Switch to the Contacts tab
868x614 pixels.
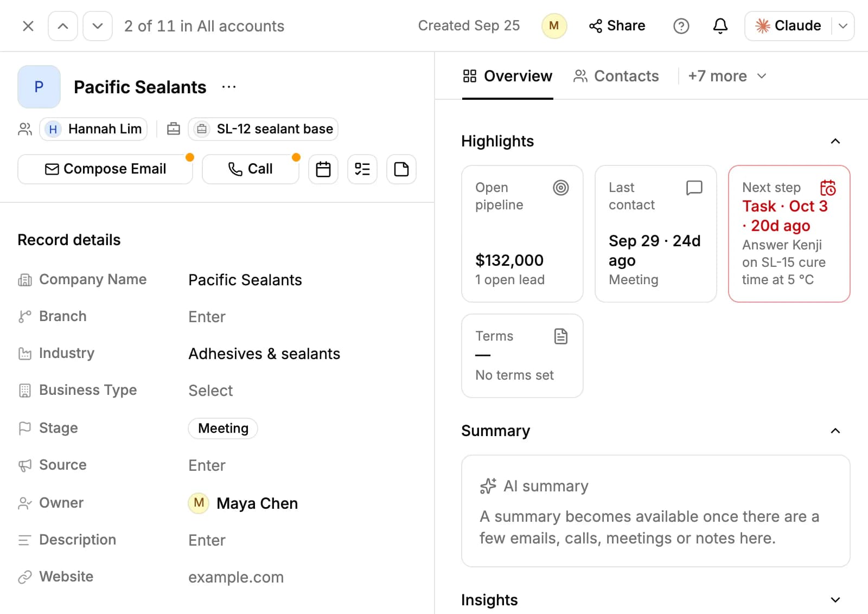(616, 76)
